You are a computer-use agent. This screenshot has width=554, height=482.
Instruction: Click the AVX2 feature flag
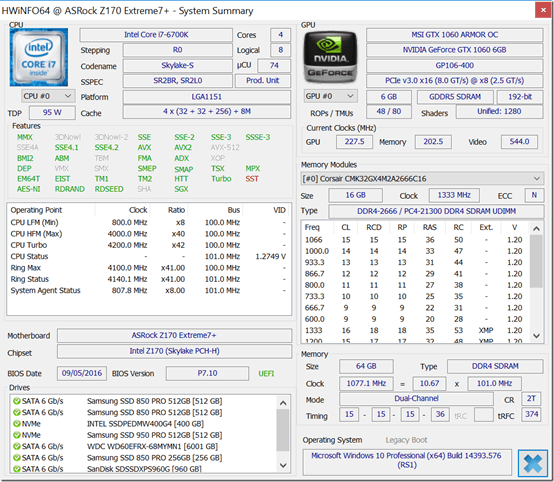pos(183,148)
